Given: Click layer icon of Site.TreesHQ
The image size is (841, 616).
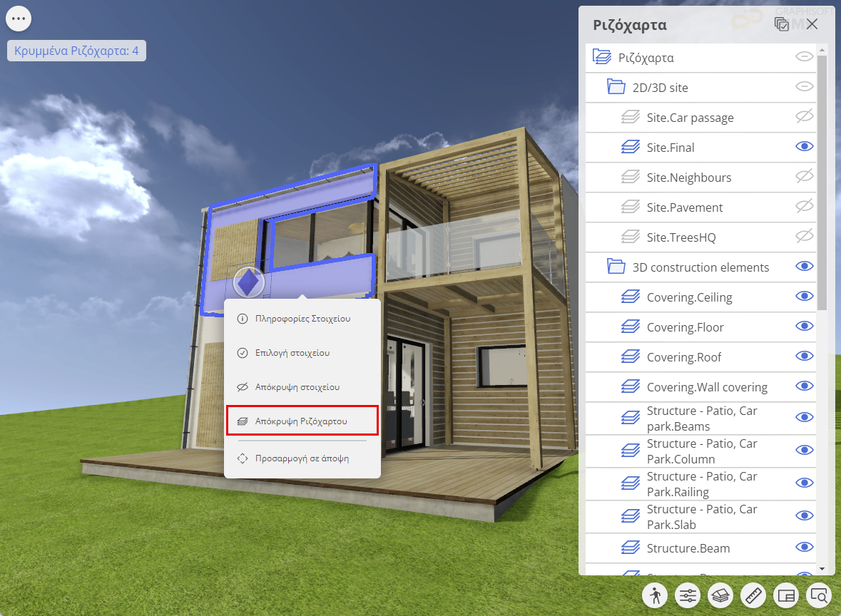Looking at the screenshot, I should [631, 237].
